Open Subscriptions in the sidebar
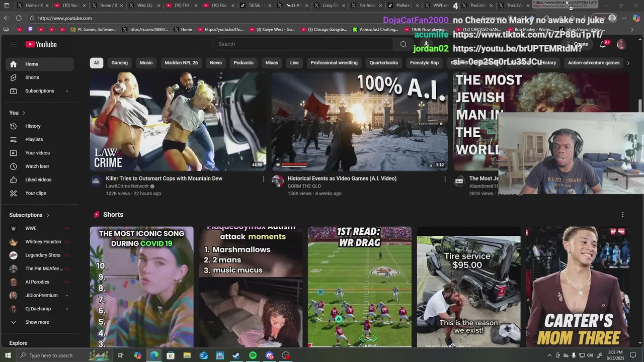 [x=40, y=91]
